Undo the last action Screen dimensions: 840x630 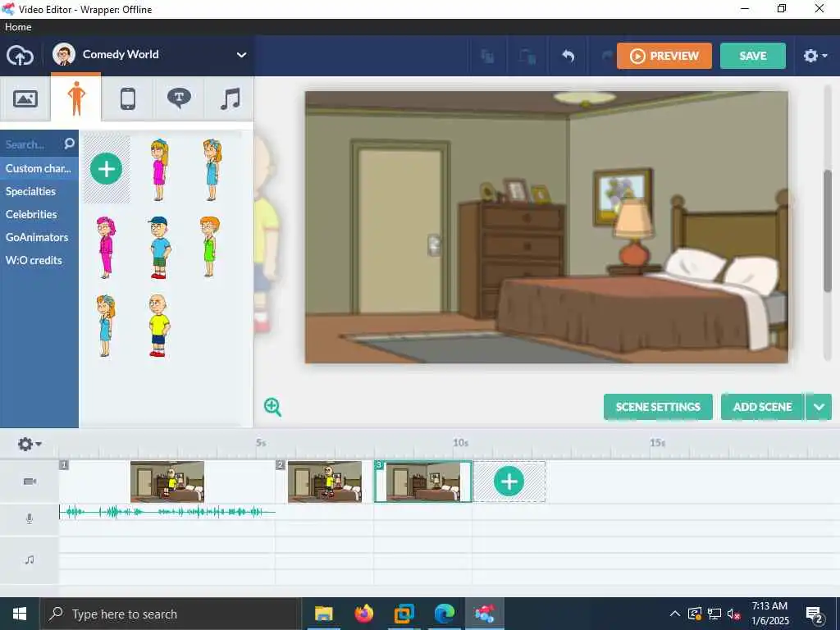568,56
